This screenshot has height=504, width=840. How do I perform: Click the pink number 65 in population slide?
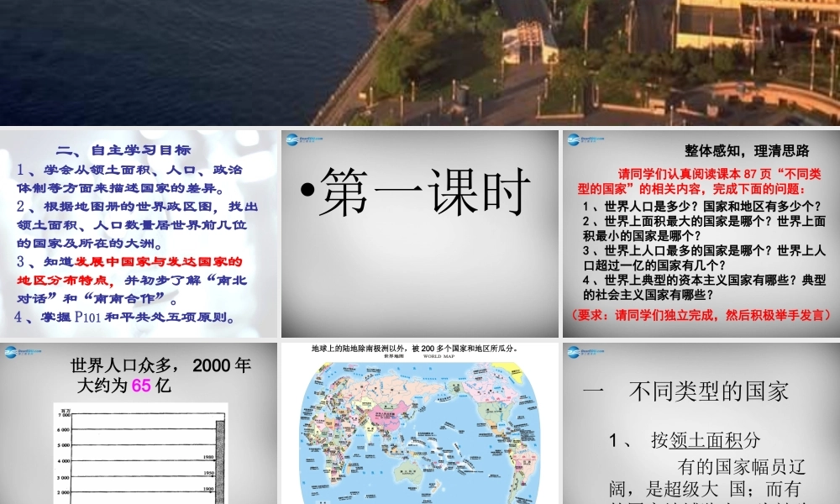[x=141, y=386]
